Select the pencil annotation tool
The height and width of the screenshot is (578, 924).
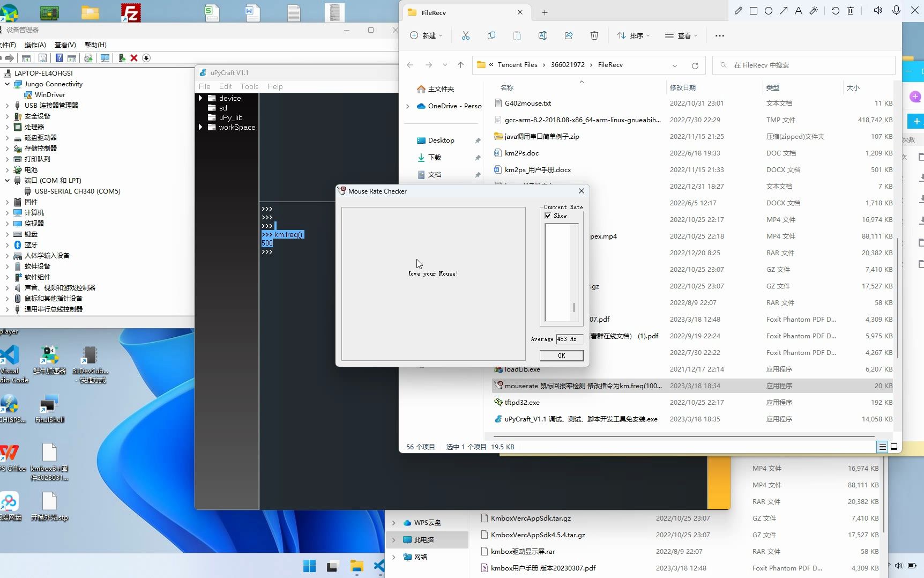pos(738,10)
